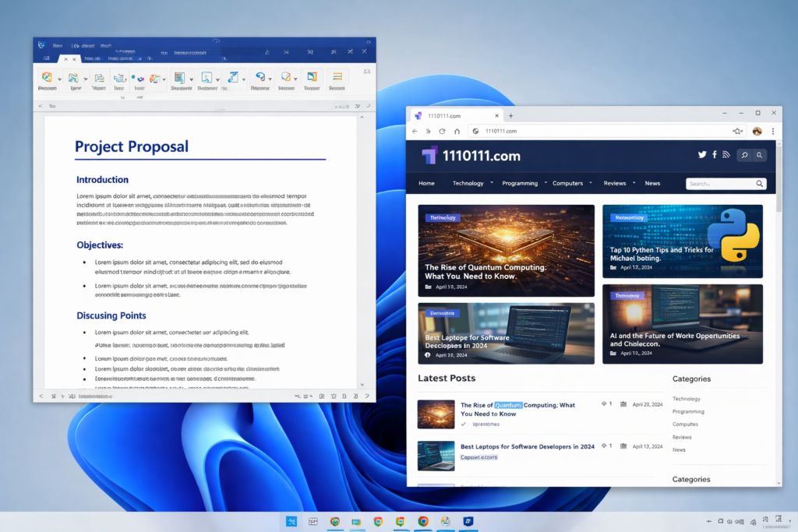Viewport: 798px width, 532px height.
Task: Go back using the browser back arrow
Action: [415, 132]
